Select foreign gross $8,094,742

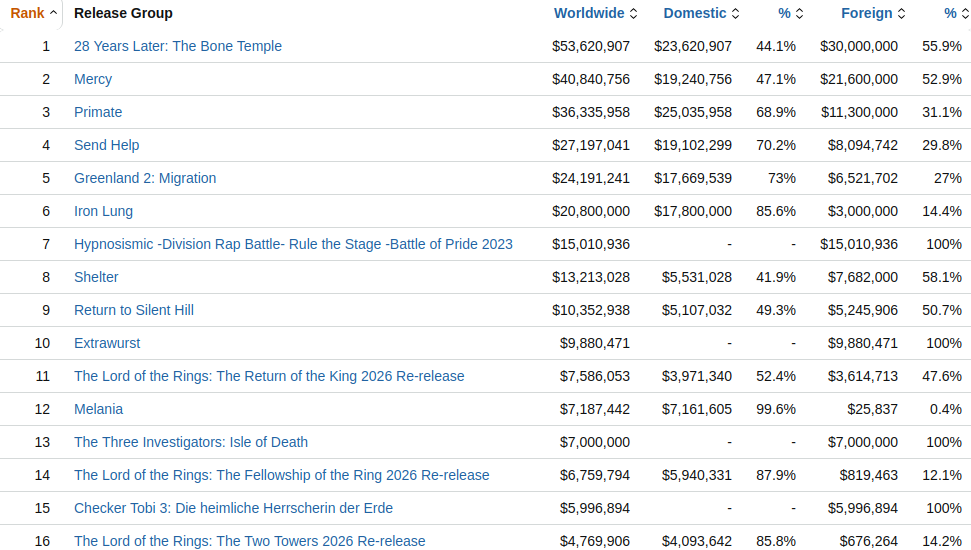tap(863, 145)
